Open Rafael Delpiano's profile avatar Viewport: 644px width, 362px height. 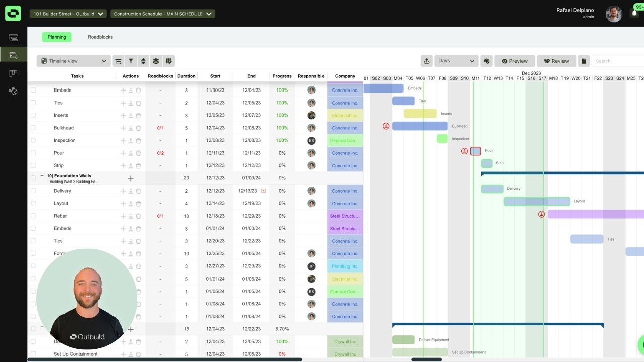point(614,14)
